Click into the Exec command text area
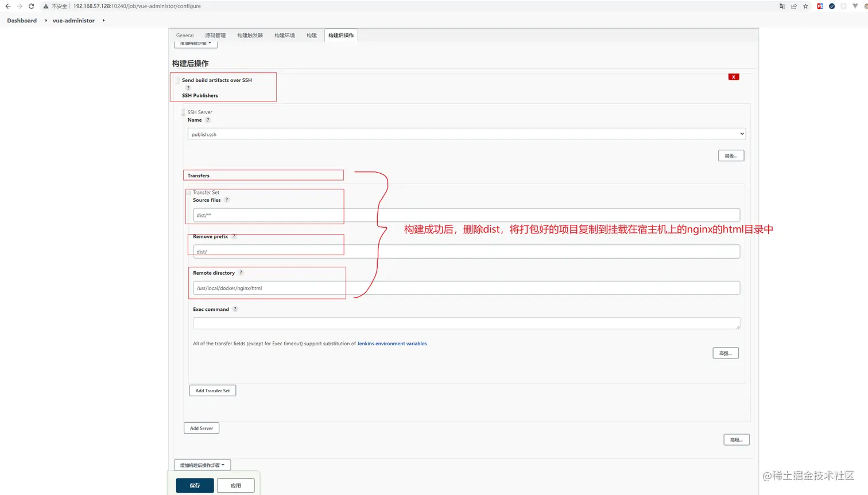868x495 pixels. [466, 323]
